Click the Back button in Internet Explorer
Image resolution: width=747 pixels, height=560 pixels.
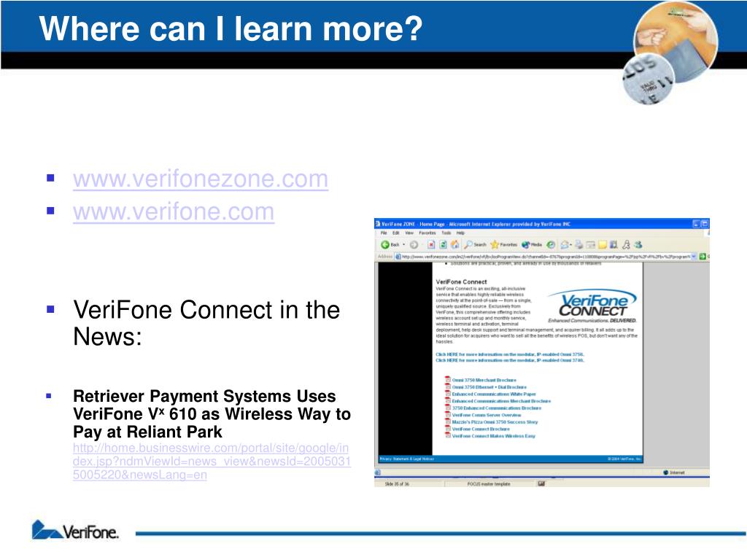390,245
